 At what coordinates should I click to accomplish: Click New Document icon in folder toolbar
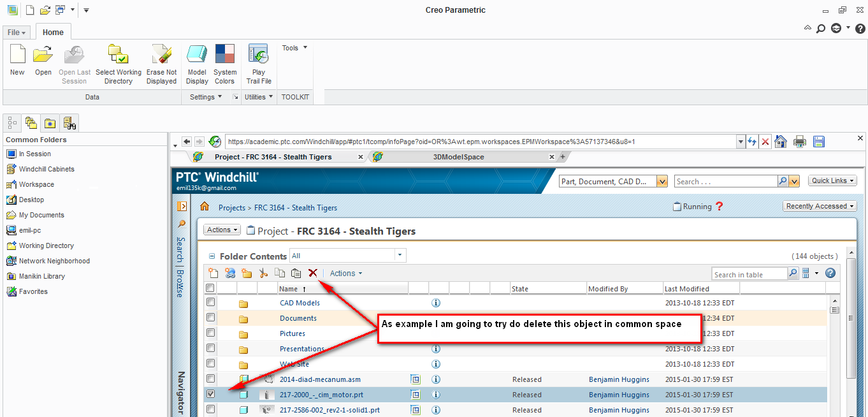click(213, 273)
